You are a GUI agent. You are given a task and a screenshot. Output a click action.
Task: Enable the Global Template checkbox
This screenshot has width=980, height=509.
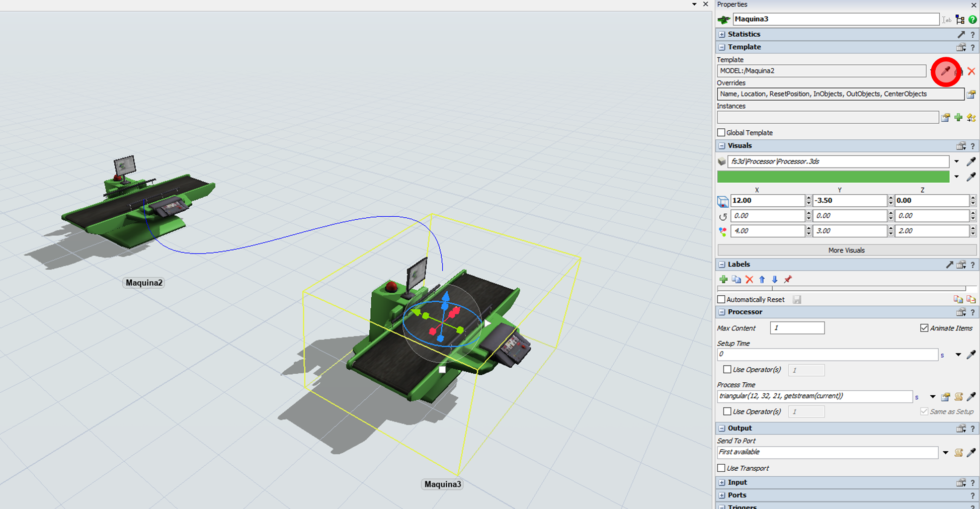(x=721, y=133)
